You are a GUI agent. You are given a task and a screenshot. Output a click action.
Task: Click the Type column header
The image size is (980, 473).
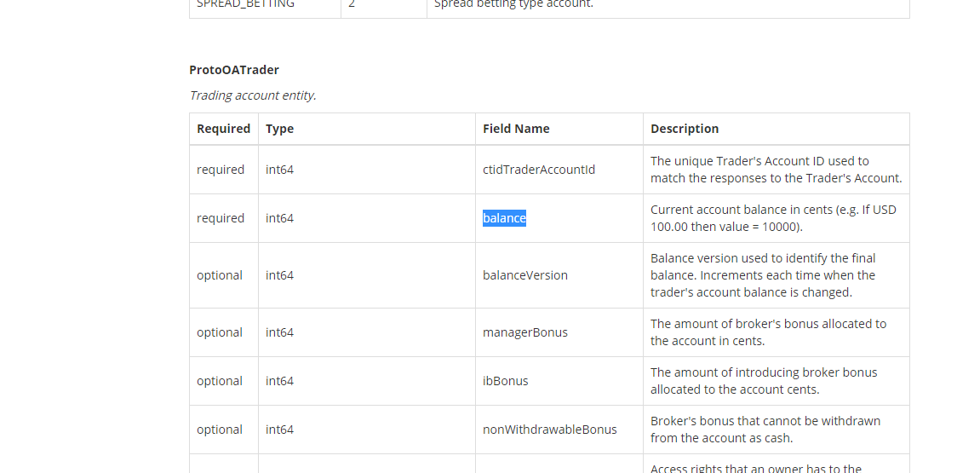tap(279, 129)
